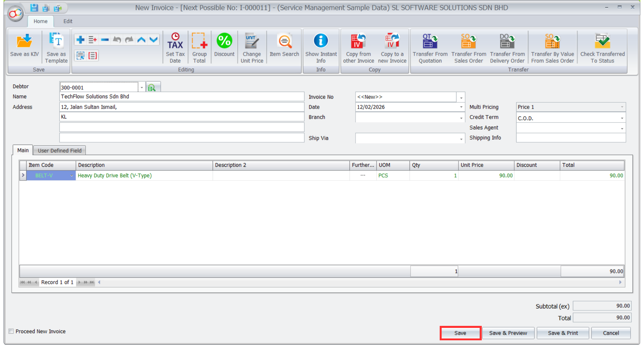Expand the Credit Term dropdown

pyautogui.click(x=622, y=118)
